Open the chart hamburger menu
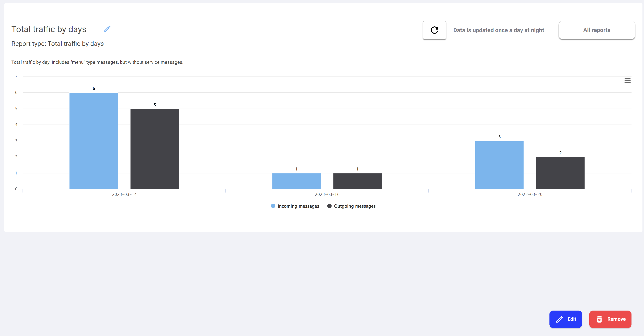 (x=627, y=81)
